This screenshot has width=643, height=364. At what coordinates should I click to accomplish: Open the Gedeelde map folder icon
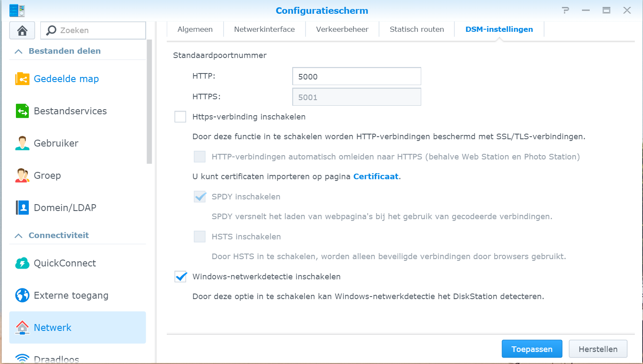point(22,79)
